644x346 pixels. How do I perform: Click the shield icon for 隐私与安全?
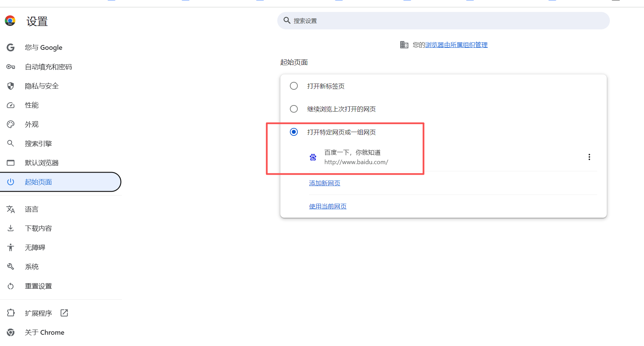click(x=11, y=86)
